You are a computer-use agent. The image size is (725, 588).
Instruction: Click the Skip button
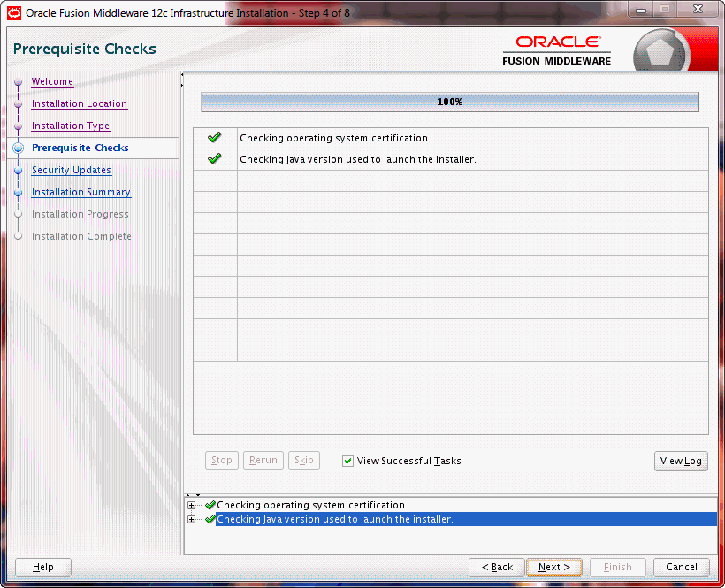pyautogui.click(x=304, y=461)
